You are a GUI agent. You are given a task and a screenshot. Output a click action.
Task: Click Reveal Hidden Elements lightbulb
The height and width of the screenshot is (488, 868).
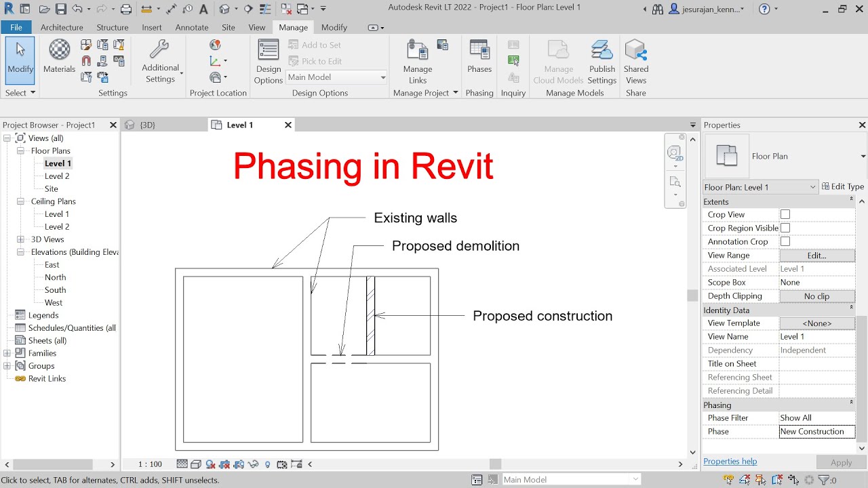click(x=268, y=464)
